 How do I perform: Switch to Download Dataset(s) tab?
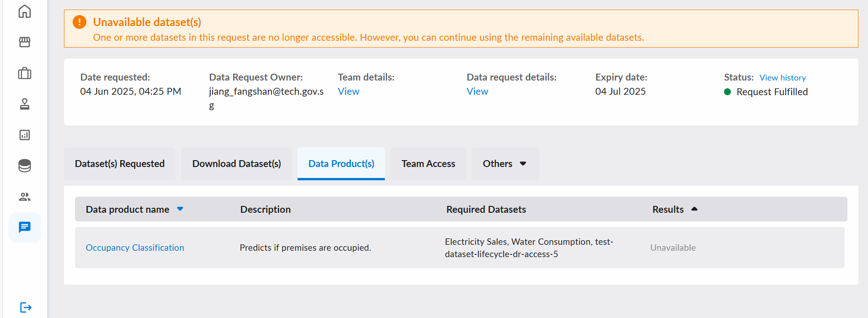(237, 164)
